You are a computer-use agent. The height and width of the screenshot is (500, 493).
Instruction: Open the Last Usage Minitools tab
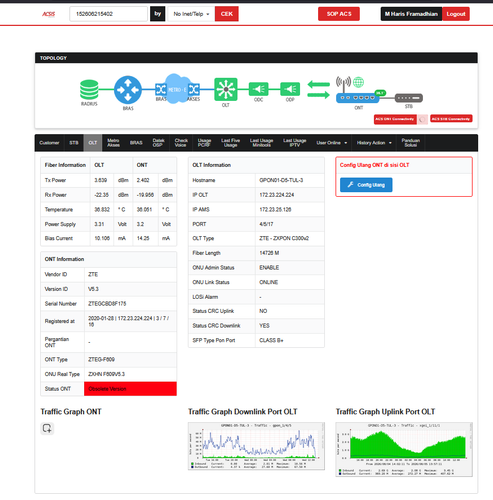262,143
